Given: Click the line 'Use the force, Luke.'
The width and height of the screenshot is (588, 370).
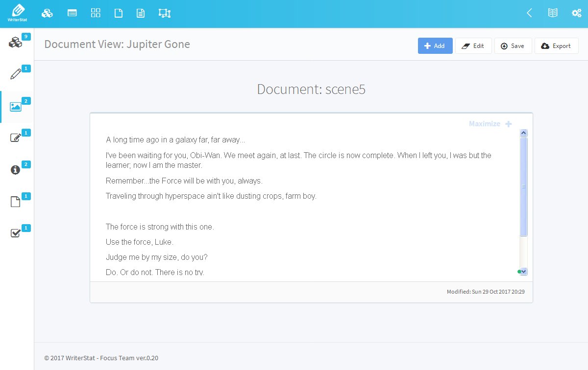Looking at the screenshot, I should (140, 242).
